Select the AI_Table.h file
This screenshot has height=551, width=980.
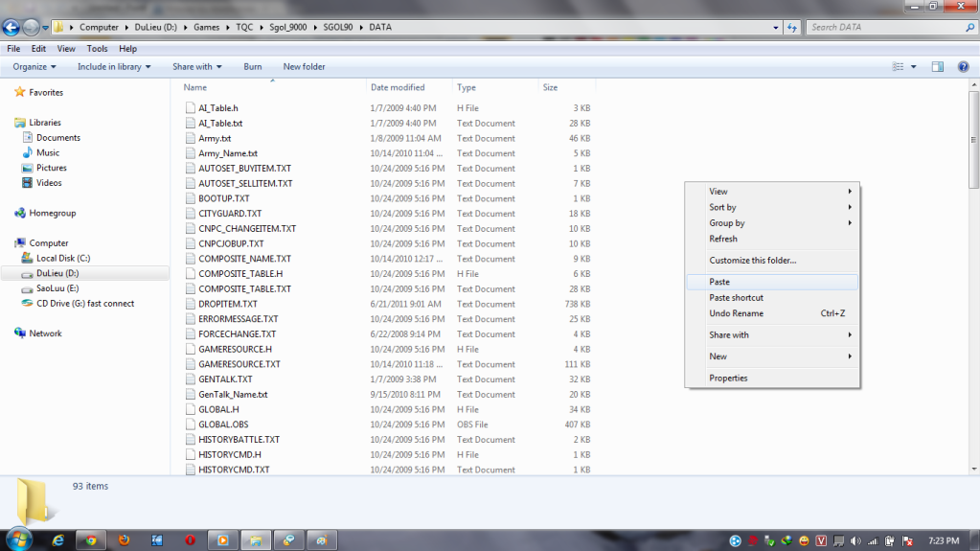pos(218,108)
